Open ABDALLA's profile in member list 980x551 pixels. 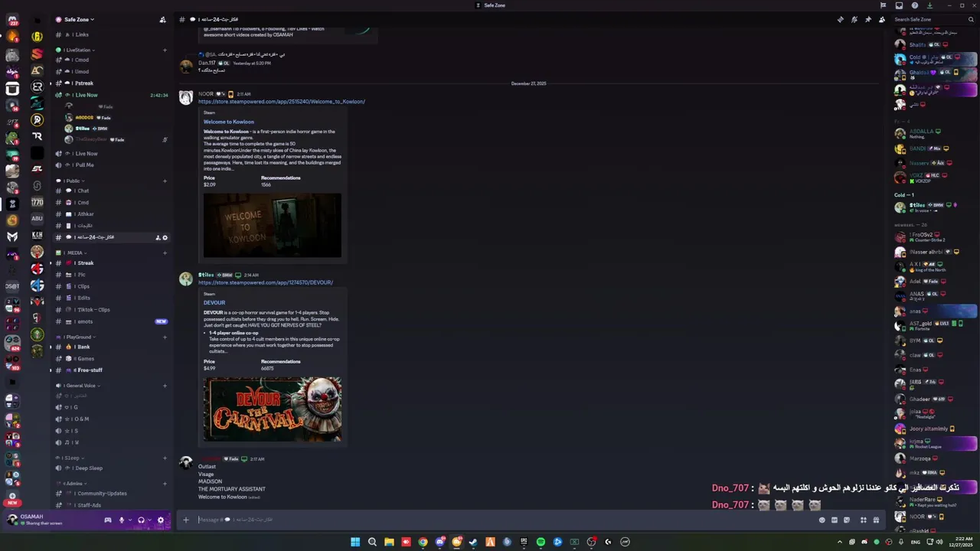click(x=935, y=133)
